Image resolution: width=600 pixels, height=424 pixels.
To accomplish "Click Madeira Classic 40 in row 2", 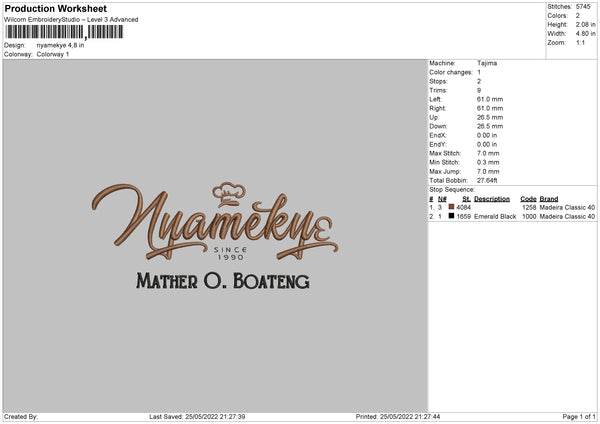I will click(x=567, y=217).
